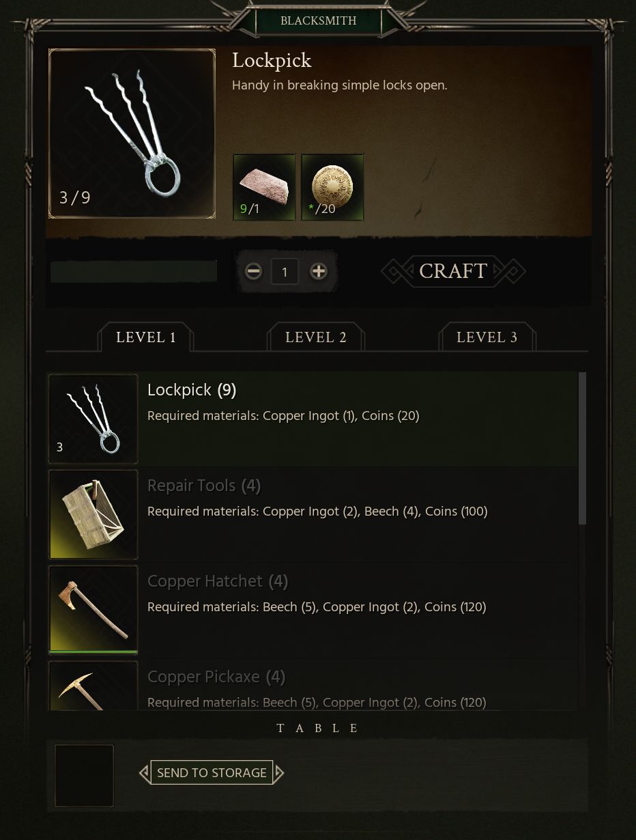This screenshot has height=840, width=636.
Task: Click the Lockpick icon in recipe list
Action: coord(93,419)
